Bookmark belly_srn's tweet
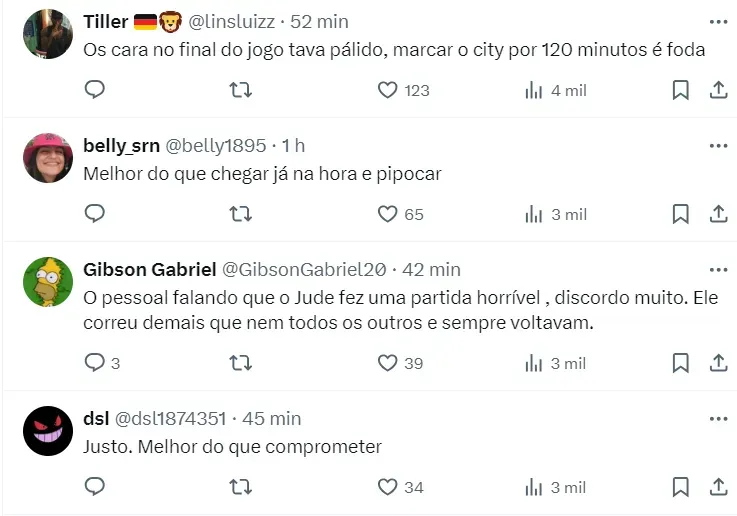 coord(680,214)
